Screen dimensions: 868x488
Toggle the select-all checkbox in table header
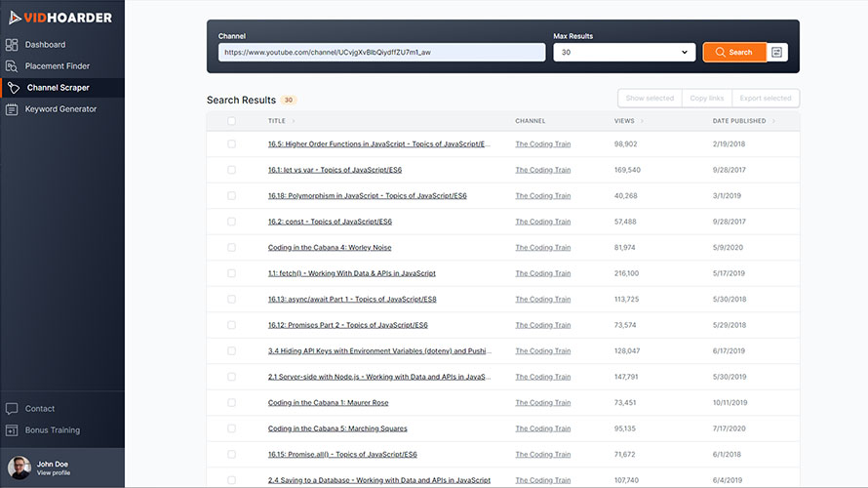pyautogui.click(x=231, y=121)
